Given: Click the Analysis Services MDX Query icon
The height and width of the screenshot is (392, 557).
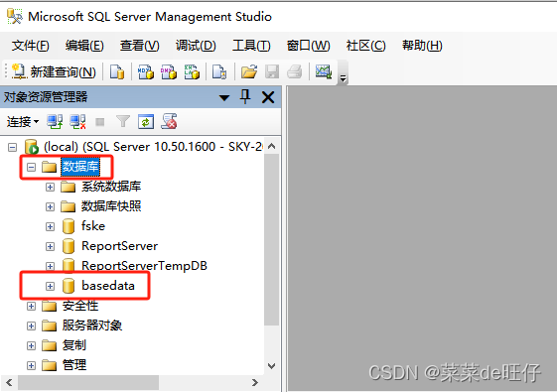Looking at the screenshot, I should (146, 72).
